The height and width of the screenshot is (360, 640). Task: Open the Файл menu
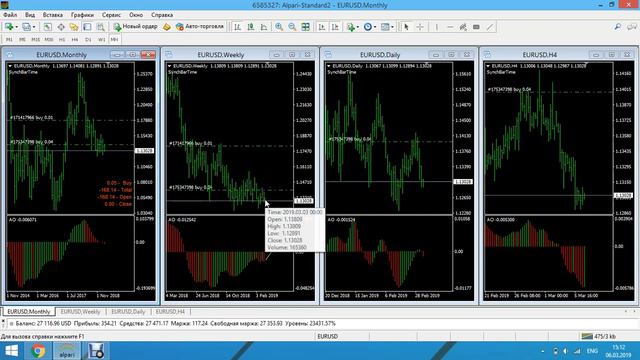10,15
